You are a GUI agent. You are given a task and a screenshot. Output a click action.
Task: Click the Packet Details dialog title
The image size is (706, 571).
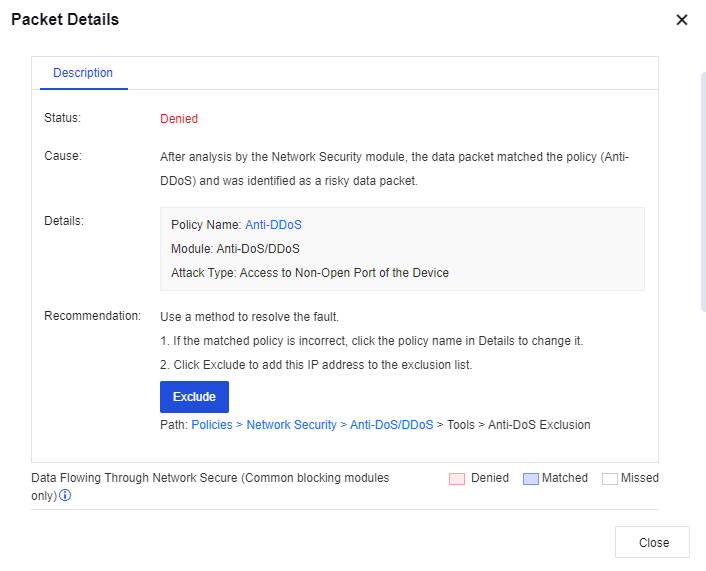tap(65, 20)
